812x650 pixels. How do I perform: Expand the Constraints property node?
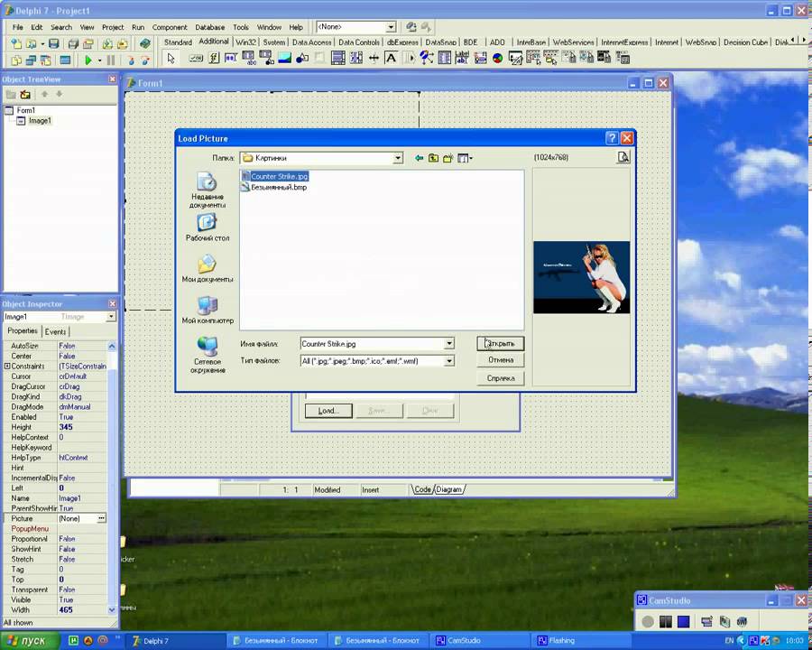[x=7, y=366]
